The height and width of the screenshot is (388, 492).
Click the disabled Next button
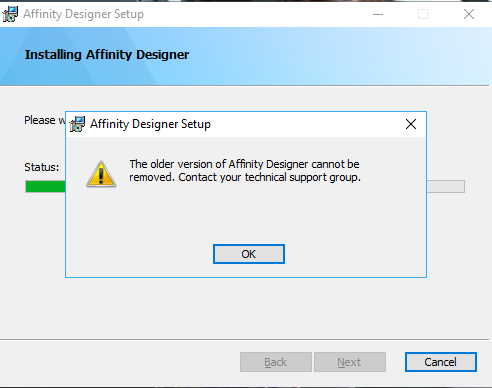pos(350,362)
